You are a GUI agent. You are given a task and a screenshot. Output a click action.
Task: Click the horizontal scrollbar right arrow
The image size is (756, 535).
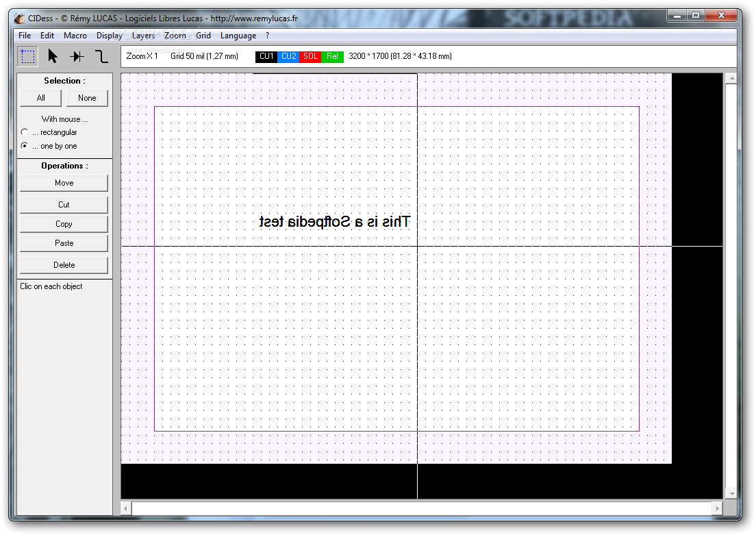718,508
